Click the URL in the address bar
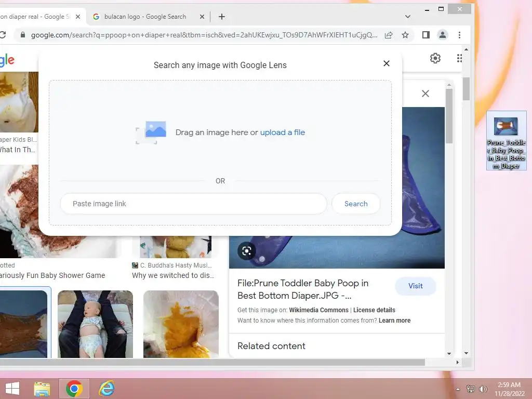532x399 pixels. point(204,35)
